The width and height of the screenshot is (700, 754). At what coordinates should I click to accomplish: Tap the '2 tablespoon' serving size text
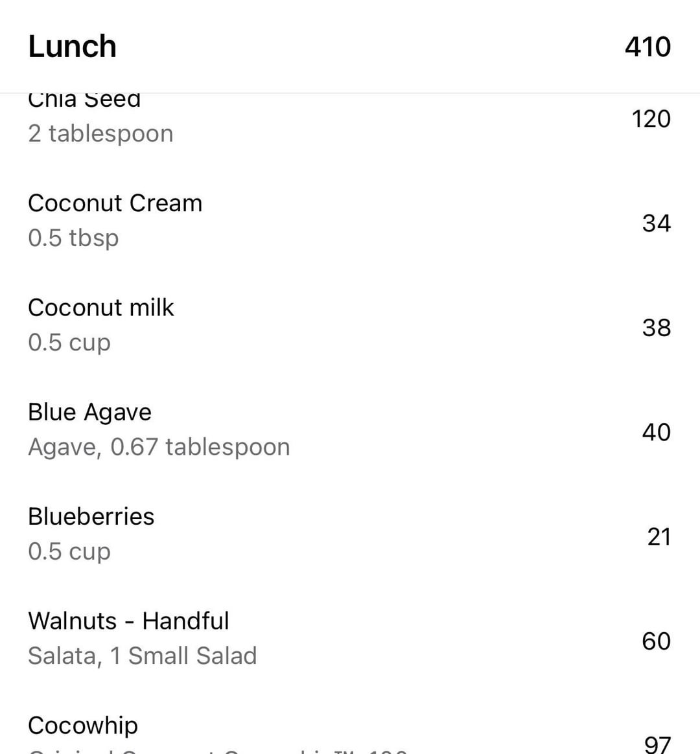click(x=100, y=134)
